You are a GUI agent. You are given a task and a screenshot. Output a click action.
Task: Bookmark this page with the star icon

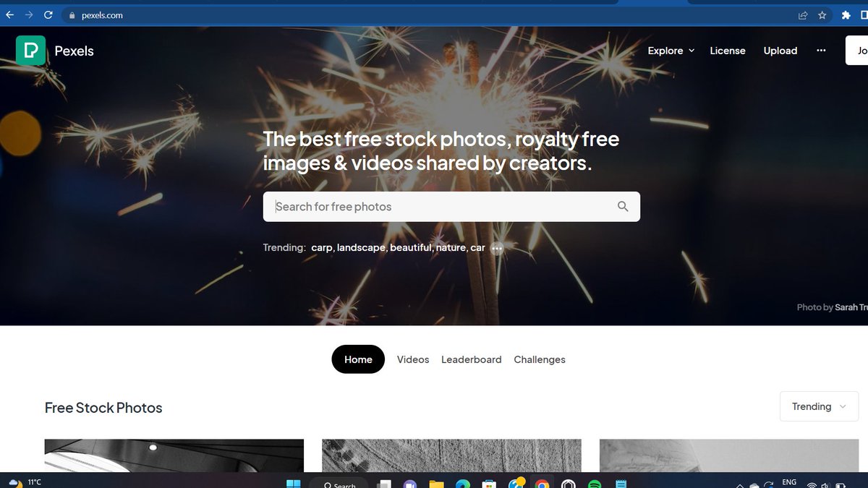tap(822, 14)
